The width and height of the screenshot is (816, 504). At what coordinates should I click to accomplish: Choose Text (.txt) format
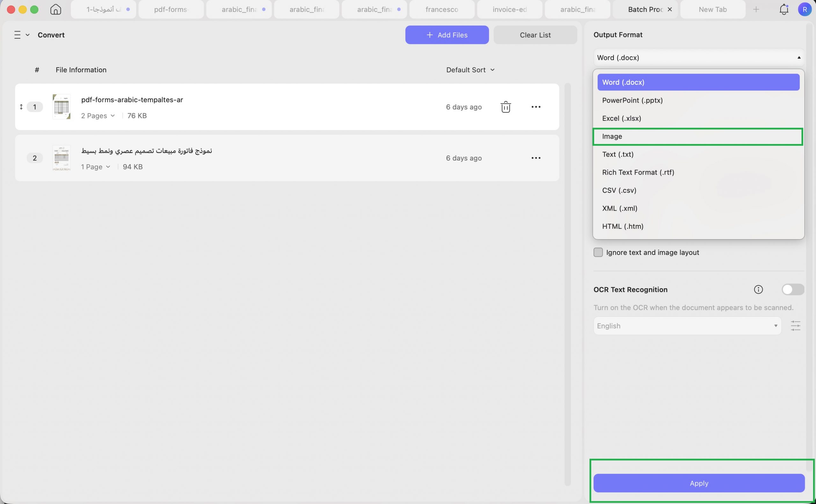tap(698, 154)
